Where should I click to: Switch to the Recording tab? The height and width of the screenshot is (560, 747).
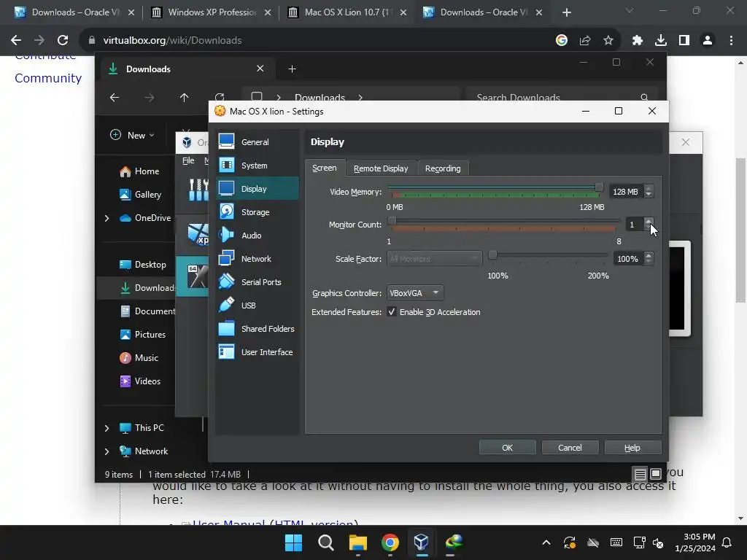point(443,168)
